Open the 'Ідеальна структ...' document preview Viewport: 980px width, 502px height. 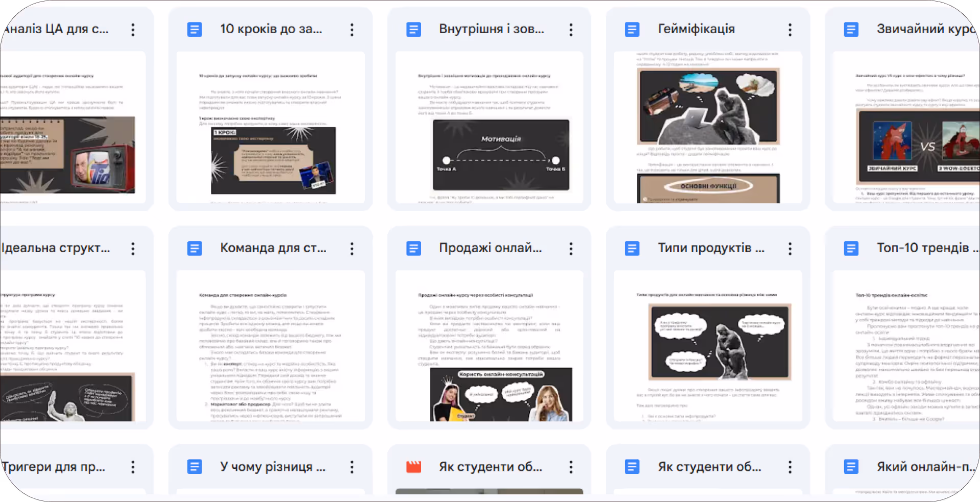(x=72, y=346)
